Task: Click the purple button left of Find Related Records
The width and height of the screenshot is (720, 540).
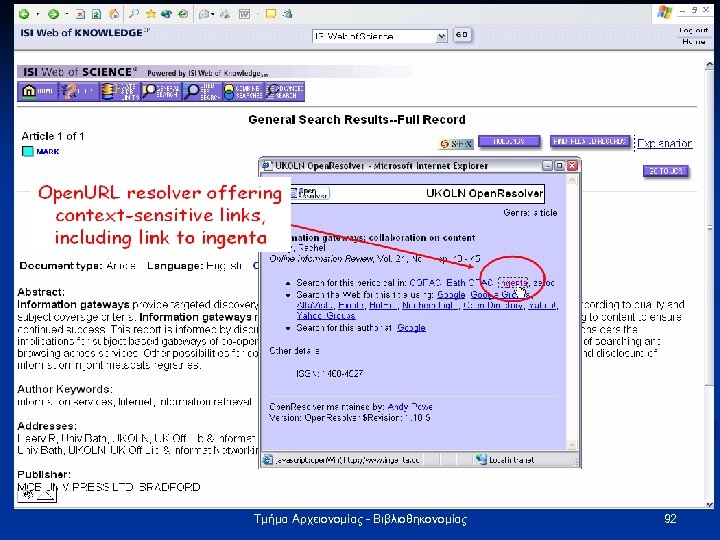Action: [509, 141]
